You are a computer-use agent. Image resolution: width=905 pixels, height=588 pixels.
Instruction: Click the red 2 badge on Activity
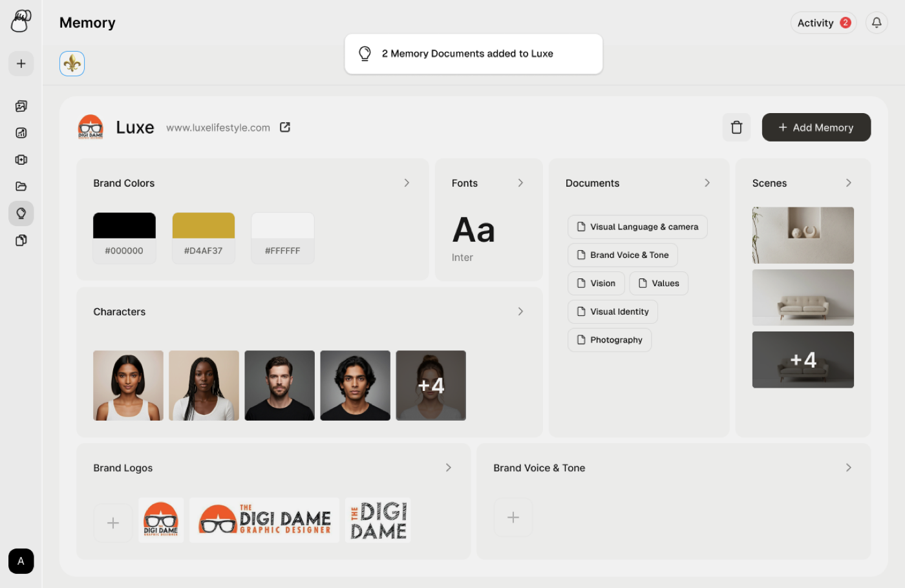click(846, 23)
